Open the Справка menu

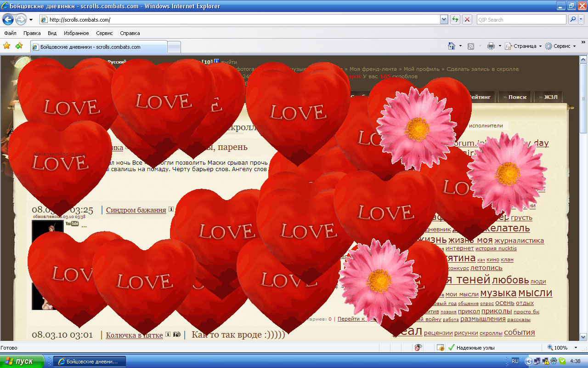coord(130,33)
